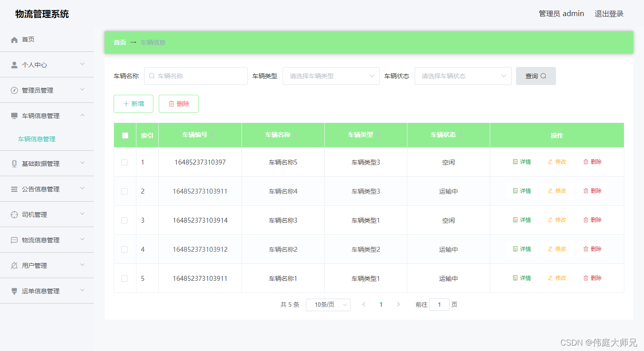
Task: Check the box for row 车辆名称5
Action: click(124, 162)
